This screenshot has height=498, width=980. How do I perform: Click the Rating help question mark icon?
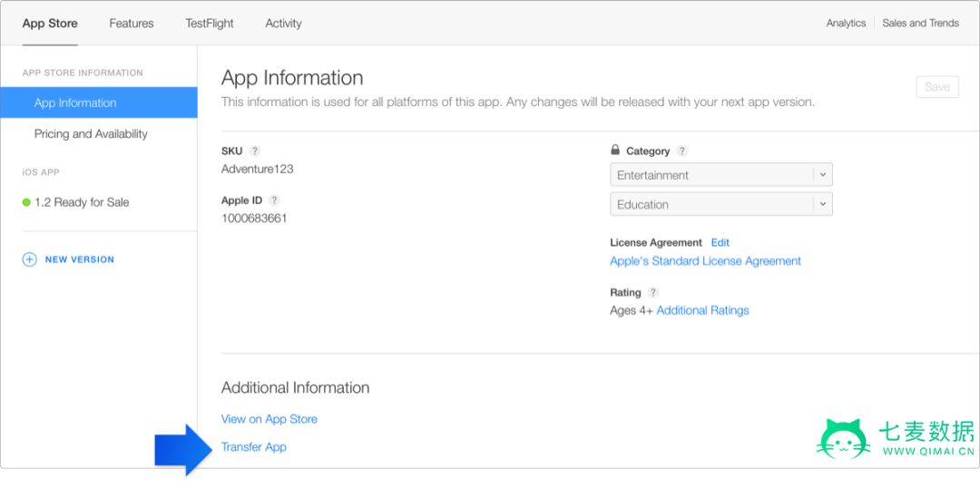653,293
